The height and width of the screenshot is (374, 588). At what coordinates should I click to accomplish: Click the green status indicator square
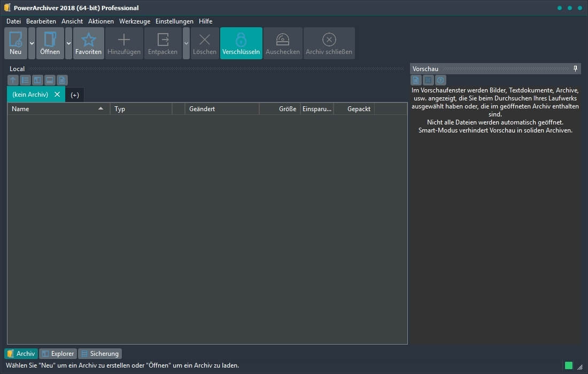pos(569,365)
